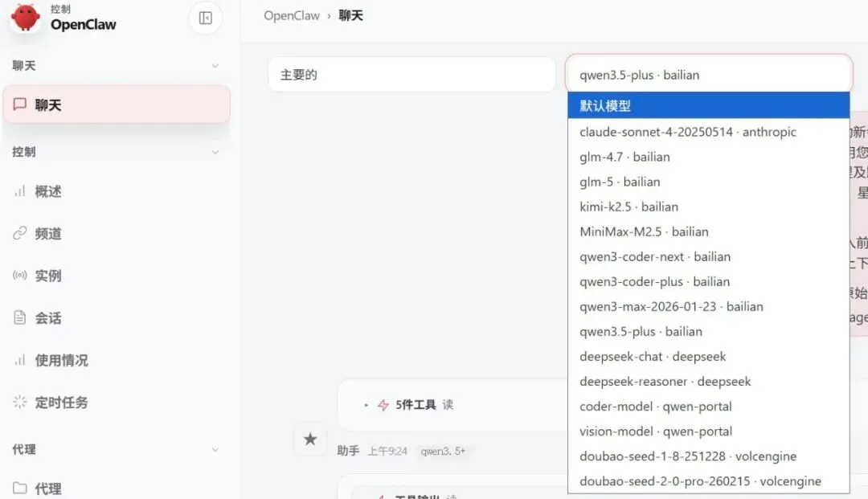Click the 助手 sender label
868x499 pixels.
coord(348,451)
